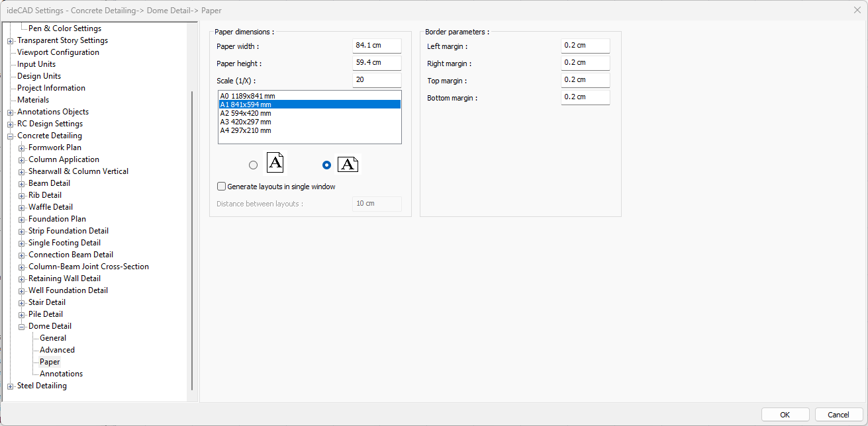This screenshot has height=426, width=868.
Task: Select the Advanced item under Dome Detail
Action: (x=57, y=350)
